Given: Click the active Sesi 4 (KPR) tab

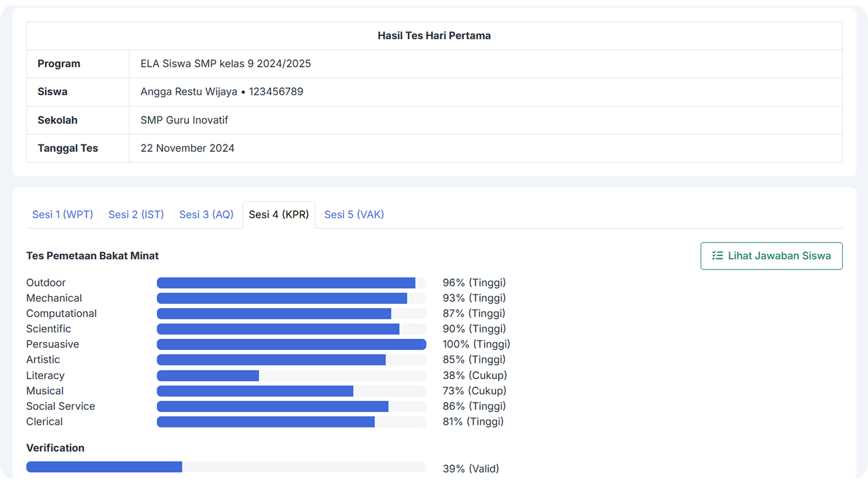Looking at the screenshot, I should [x=279, y=214].
